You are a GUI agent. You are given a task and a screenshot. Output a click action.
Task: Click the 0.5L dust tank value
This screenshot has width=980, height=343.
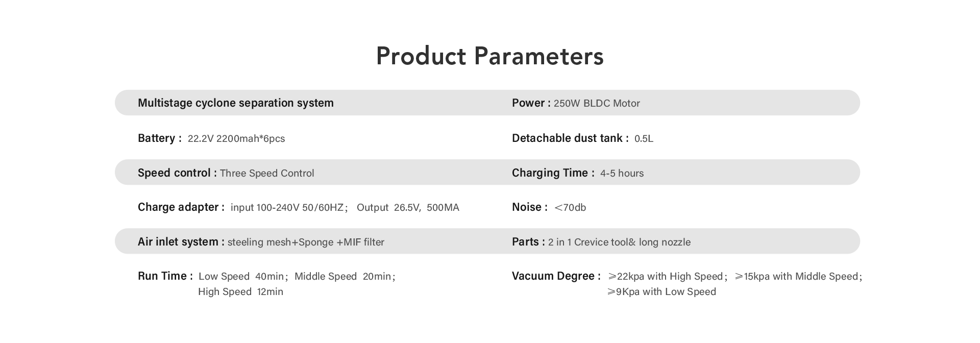pos(644,139)
